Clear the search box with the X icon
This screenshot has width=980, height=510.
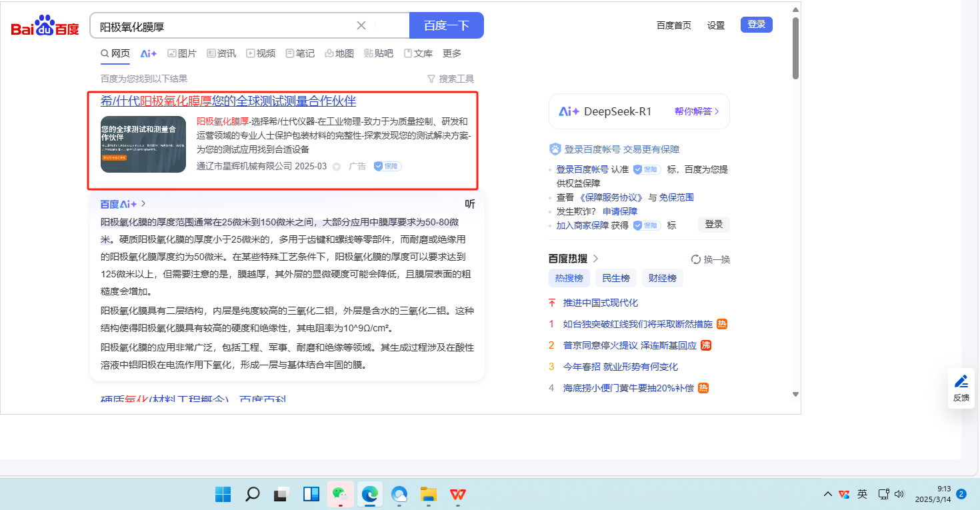click(x=361, y=25)
